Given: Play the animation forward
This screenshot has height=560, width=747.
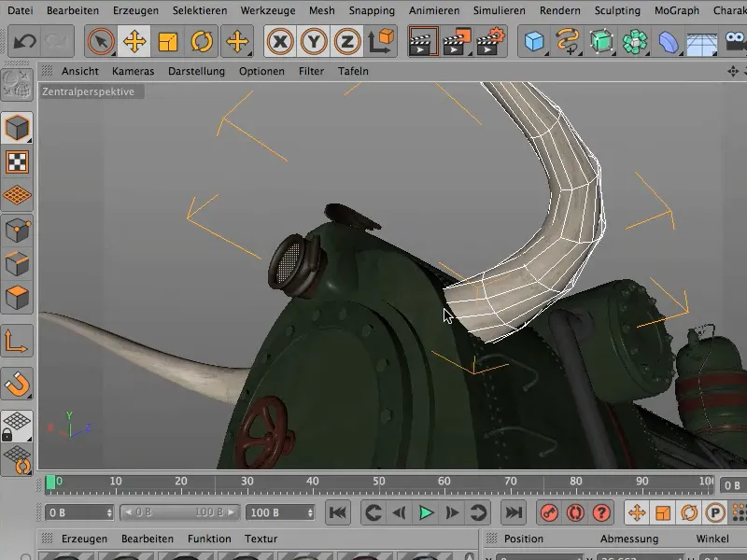Looking at the screenshot, I should [x=426, y=512].
